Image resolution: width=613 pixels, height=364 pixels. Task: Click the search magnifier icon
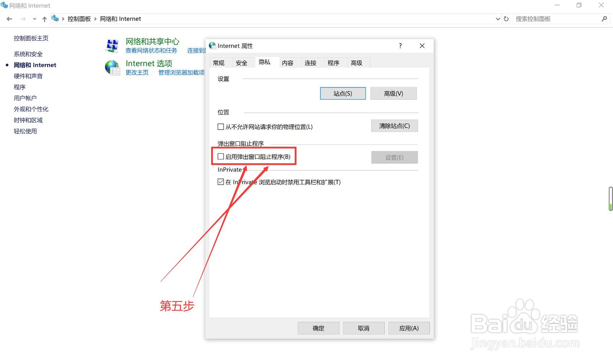pyautogui.click(x=605, y=18)
